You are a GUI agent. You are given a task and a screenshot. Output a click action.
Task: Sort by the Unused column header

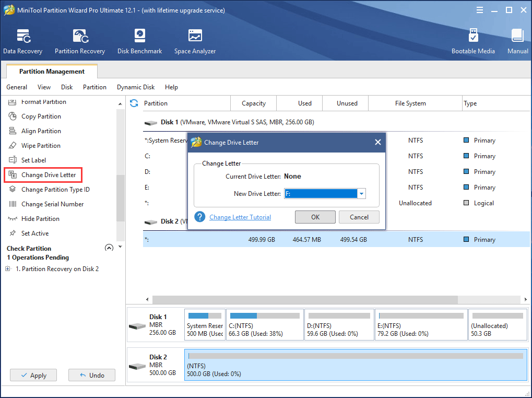pyautogui.click(x=345, y=103)
